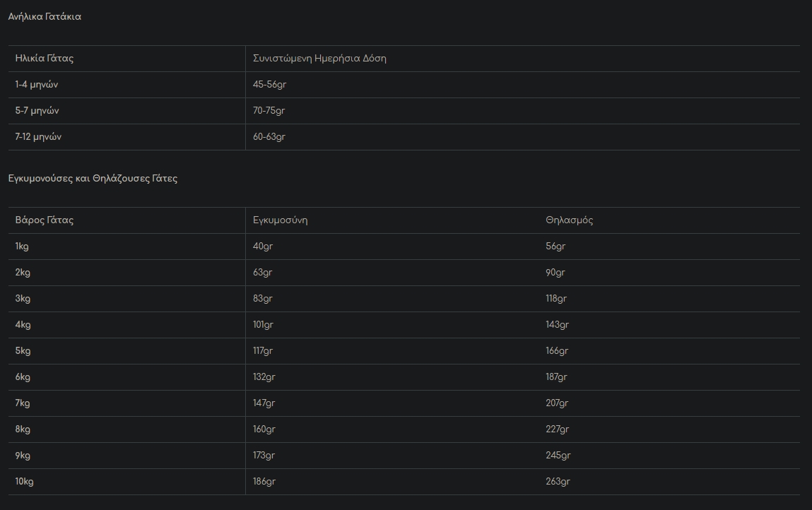Screen dimensions: 812x510
Task: Click the "Συνιστώμενη Ημερήσια Δόση" column header
Action: (x=319, y=59)
